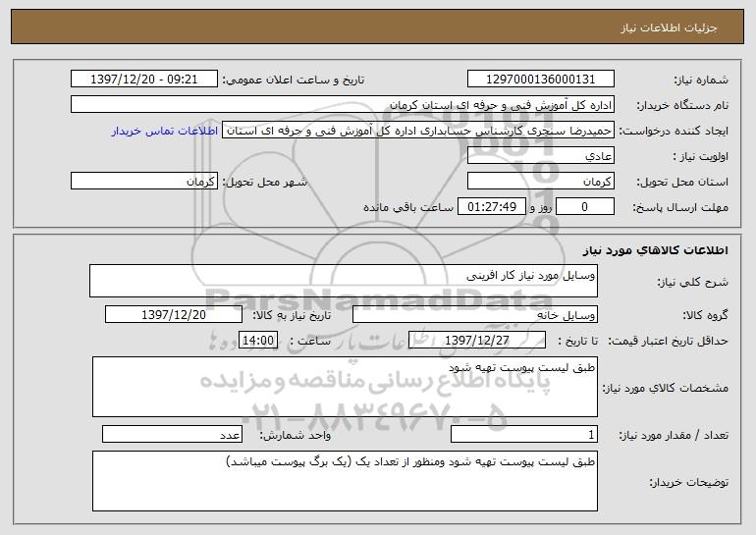Click the استان محل تحویل field کرمان
Image resolution: width=756 pixels, height=535 pixels.
540,182
